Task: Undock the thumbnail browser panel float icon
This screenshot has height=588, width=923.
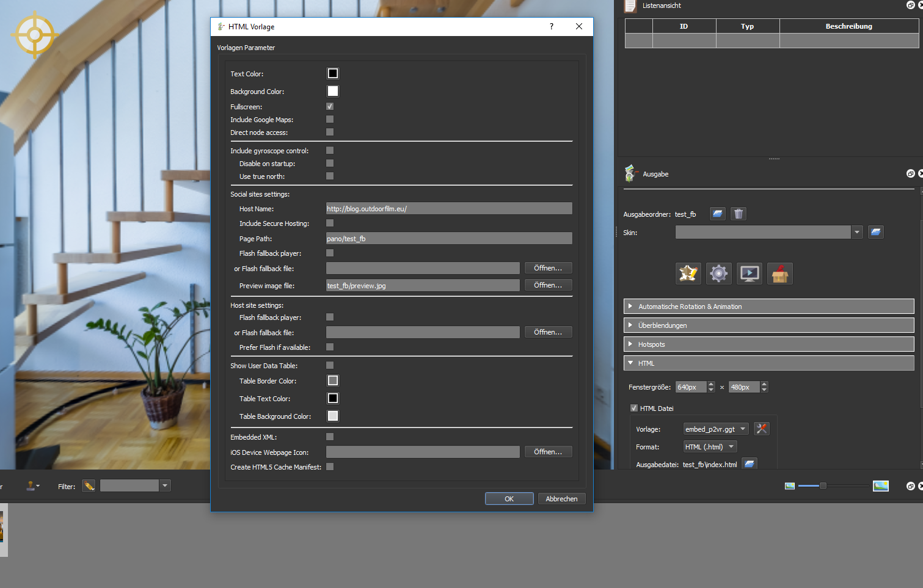Action: click(x=910, y=486)
